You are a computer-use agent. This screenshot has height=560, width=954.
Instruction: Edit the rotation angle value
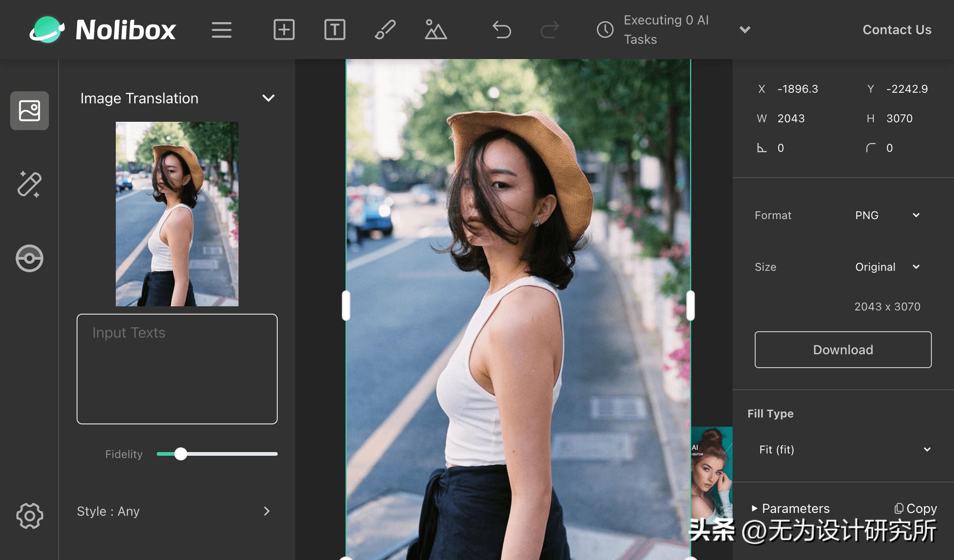(781, 148)
